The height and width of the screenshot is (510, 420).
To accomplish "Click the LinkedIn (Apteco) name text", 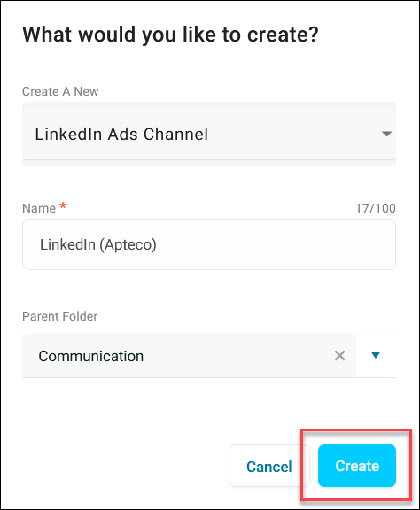I will click(98, 244).
